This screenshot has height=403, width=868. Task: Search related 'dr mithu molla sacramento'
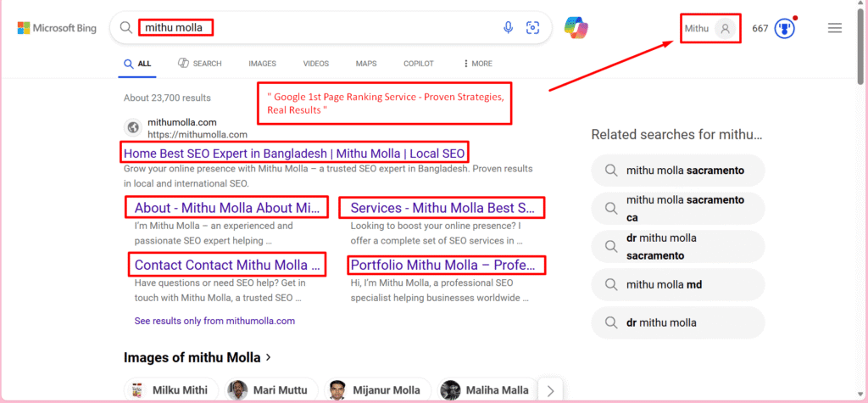(678, 247)
